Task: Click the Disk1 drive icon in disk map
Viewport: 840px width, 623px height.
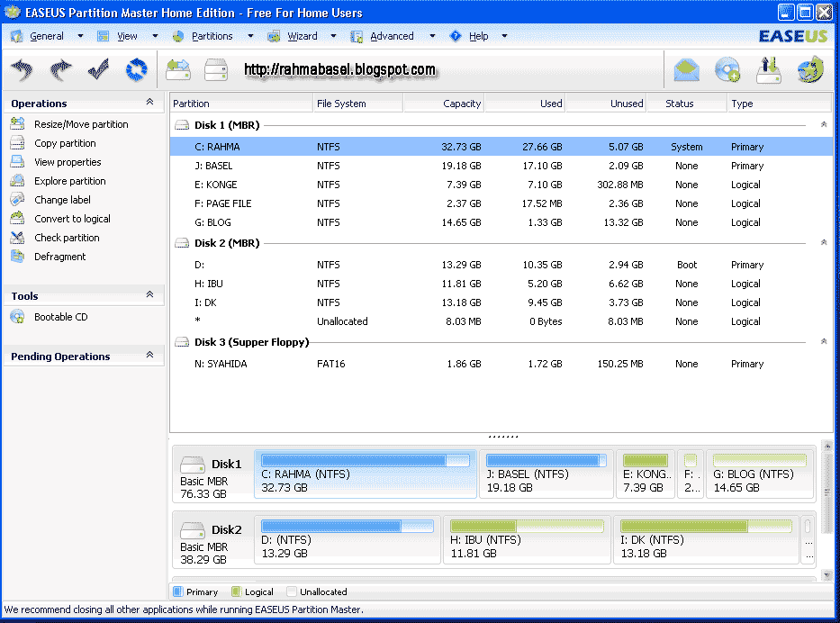Action: [193, 464]
